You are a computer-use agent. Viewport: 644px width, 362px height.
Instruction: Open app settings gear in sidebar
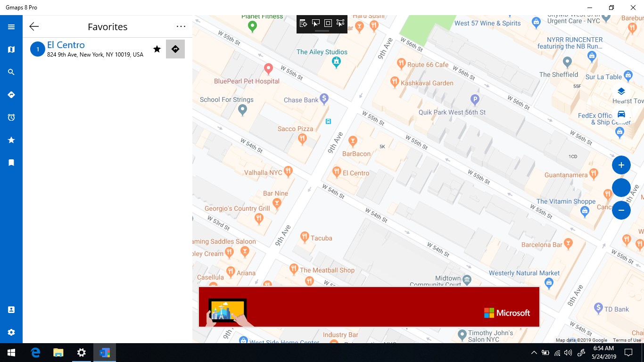pos(11,332)
